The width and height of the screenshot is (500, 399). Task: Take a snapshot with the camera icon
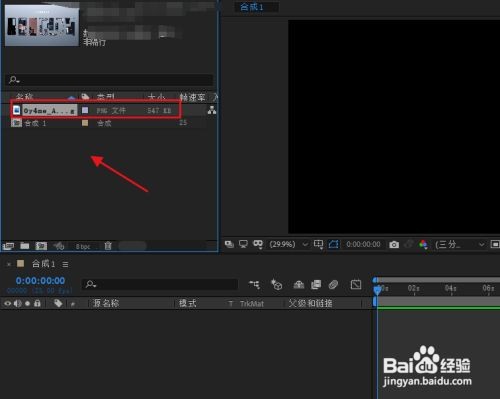[x=394, y=245]
